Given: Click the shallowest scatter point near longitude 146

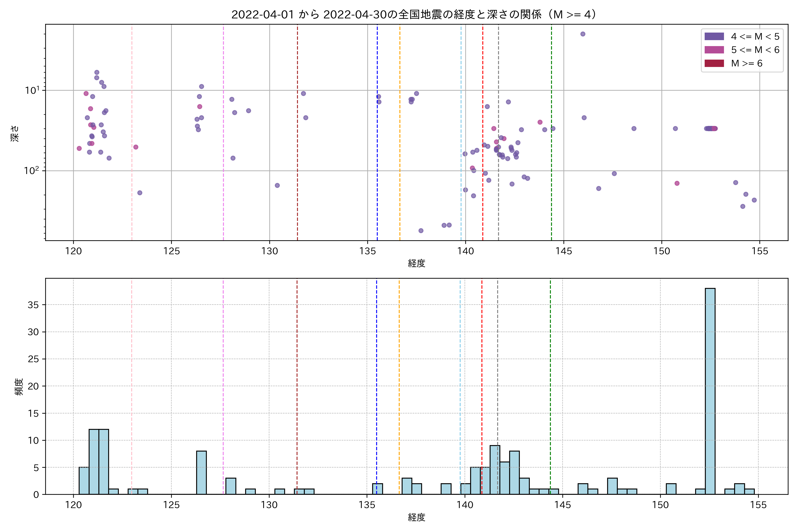Looking at the screenshot, I should click(583, 34).
